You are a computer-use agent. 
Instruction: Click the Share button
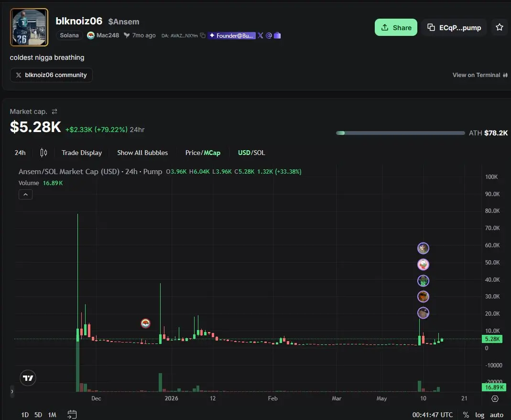click(396, 27)
